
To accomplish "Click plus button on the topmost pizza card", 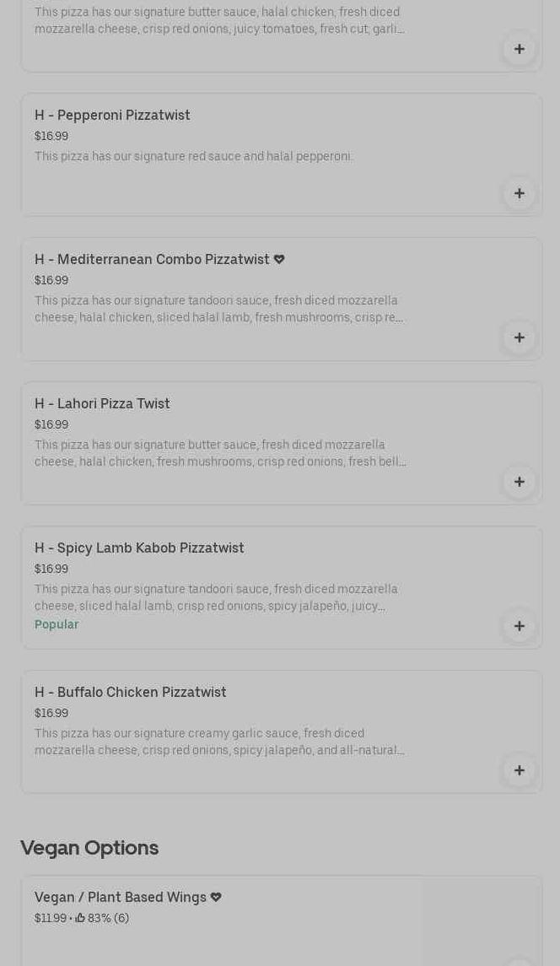I will click(x=519, y=49).
